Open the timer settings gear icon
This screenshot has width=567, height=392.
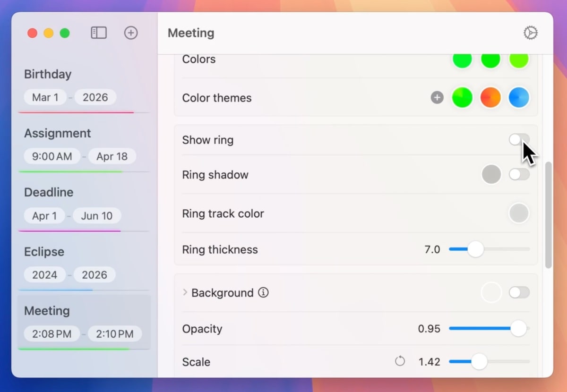coord(530,33)
